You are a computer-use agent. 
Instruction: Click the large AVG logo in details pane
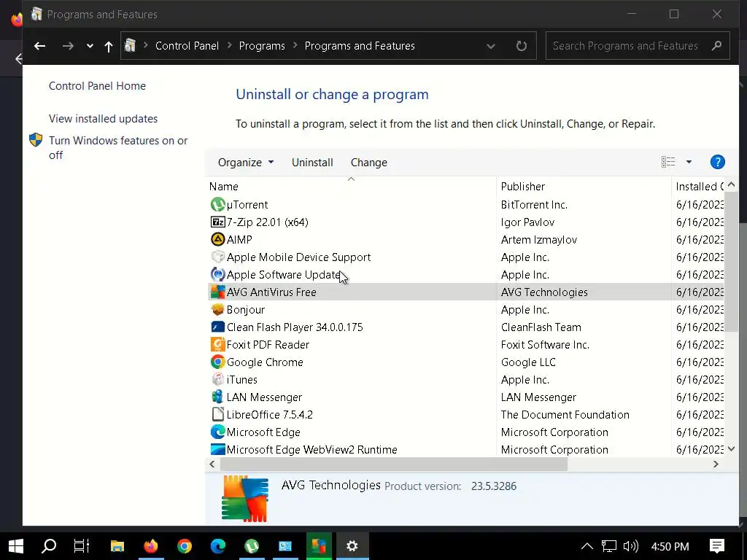pyautogui.click(x=245, y=498)
